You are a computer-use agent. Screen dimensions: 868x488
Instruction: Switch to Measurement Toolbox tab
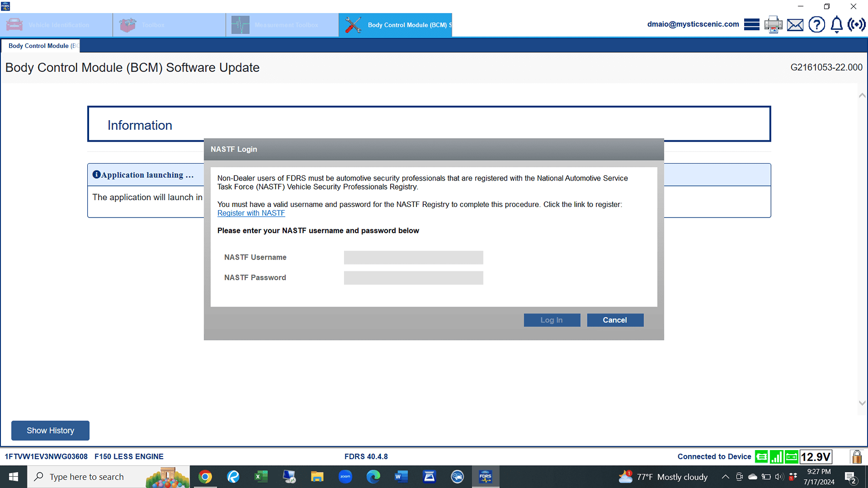coord(282,25)
